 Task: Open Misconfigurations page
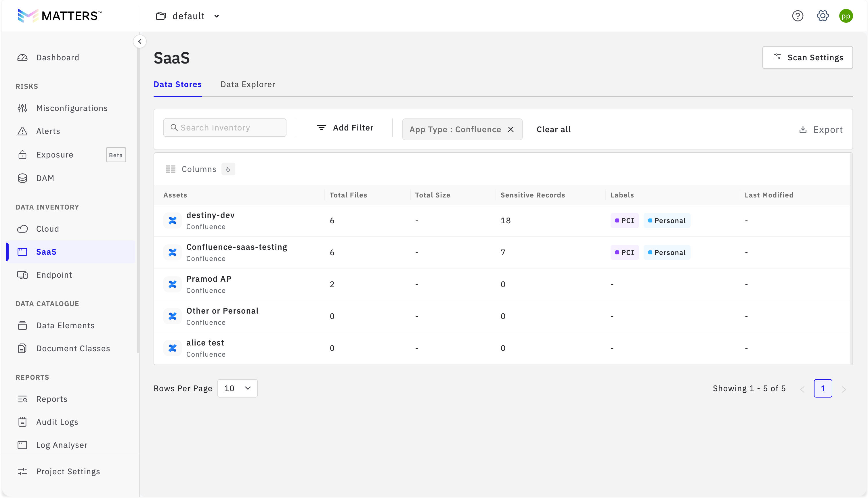[72, 108]
